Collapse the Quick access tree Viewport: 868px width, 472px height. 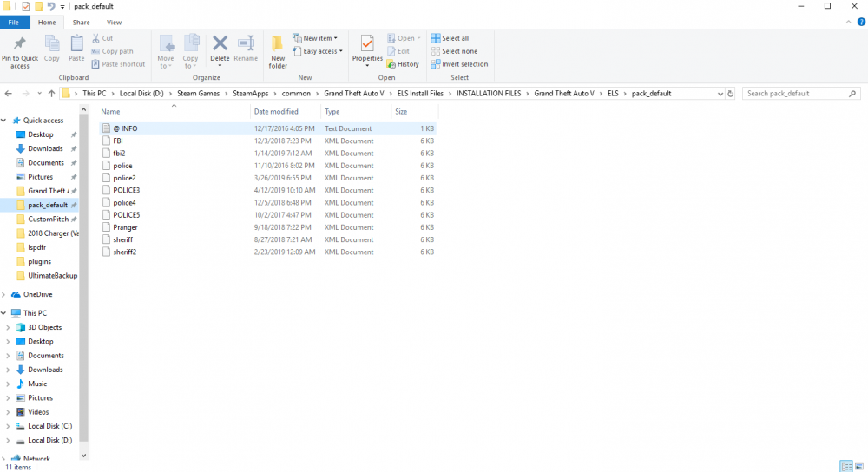click(x=3, y=120)
